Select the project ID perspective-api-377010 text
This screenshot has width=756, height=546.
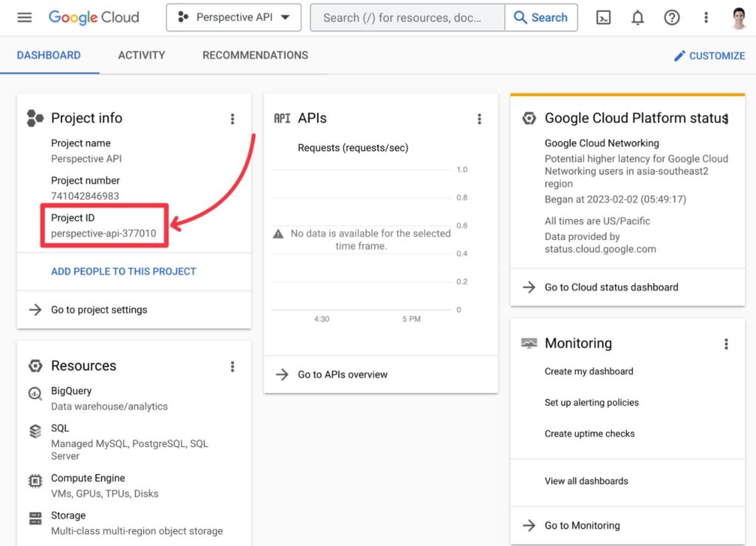click(103, 233)
